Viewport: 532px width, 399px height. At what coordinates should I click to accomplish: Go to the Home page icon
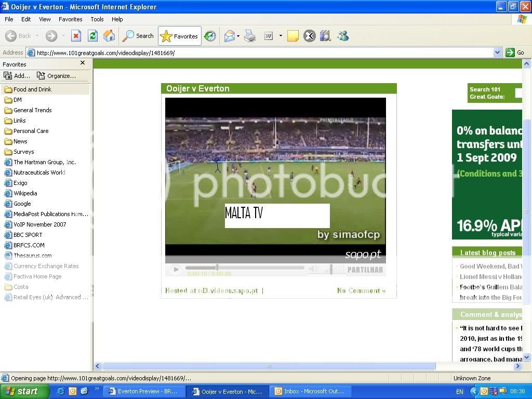tap(109, 36)
